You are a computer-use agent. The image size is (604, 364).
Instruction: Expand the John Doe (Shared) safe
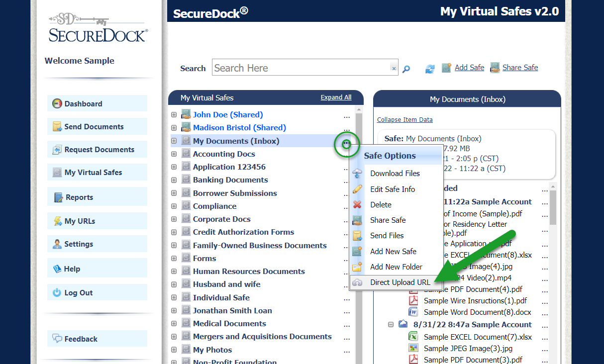click(174, 114)
